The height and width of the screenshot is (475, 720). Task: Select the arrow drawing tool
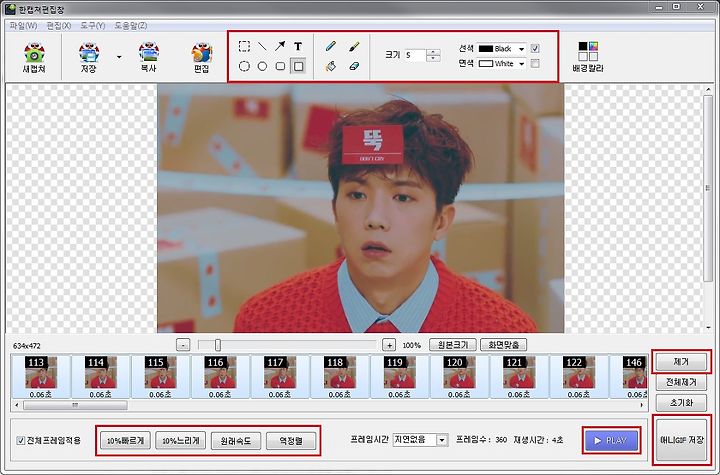[x=280, y=46]
